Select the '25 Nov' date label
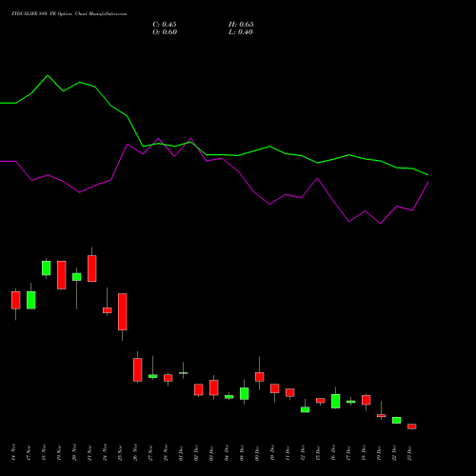Viewport: 476px width, 476px height. [120, 452]
